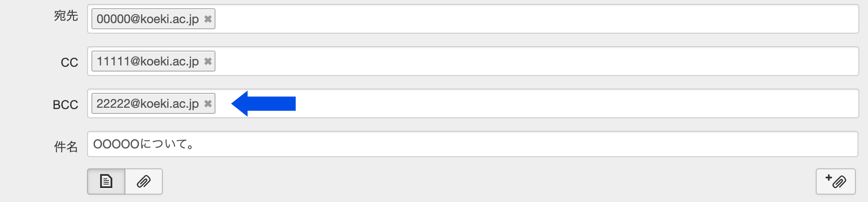Remove the 00000@koeki.ac.jp recipient chip
Image resolution: width=868 pixels, height=202 pixels.
[208, 19]
